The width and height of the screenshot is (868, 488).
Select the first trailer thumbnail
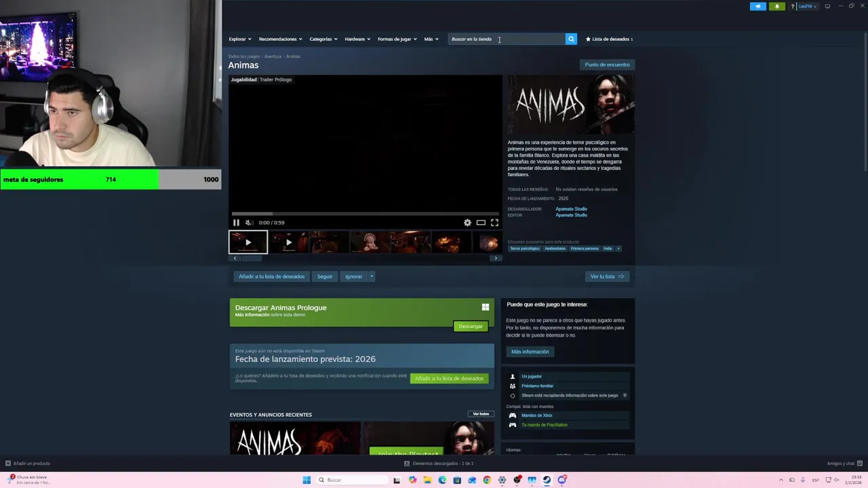[248, 242]
